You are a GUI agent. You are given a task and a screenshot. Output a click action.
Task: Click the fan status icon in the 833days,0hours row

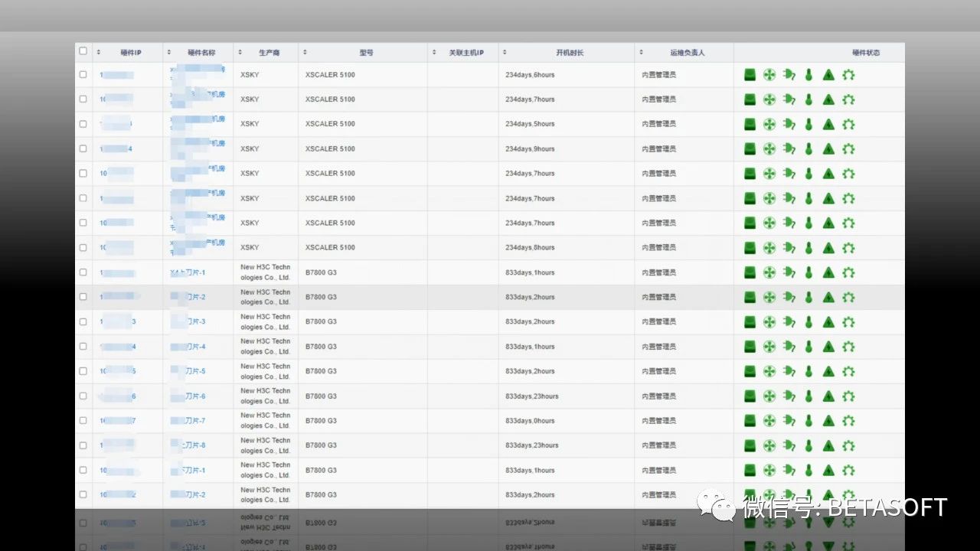[769, 421]
